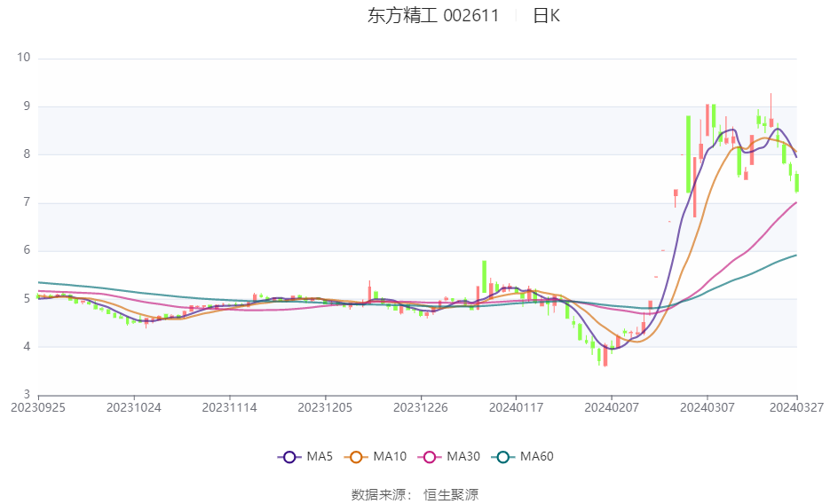Toggle the MA30 legend series
The image size is (830, 504).
pyautogui.click(x=449, y=456)
